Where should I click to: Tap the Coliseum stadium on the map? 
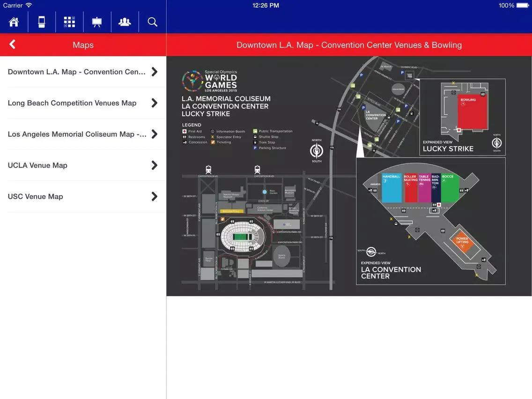[x=242, y=236]
